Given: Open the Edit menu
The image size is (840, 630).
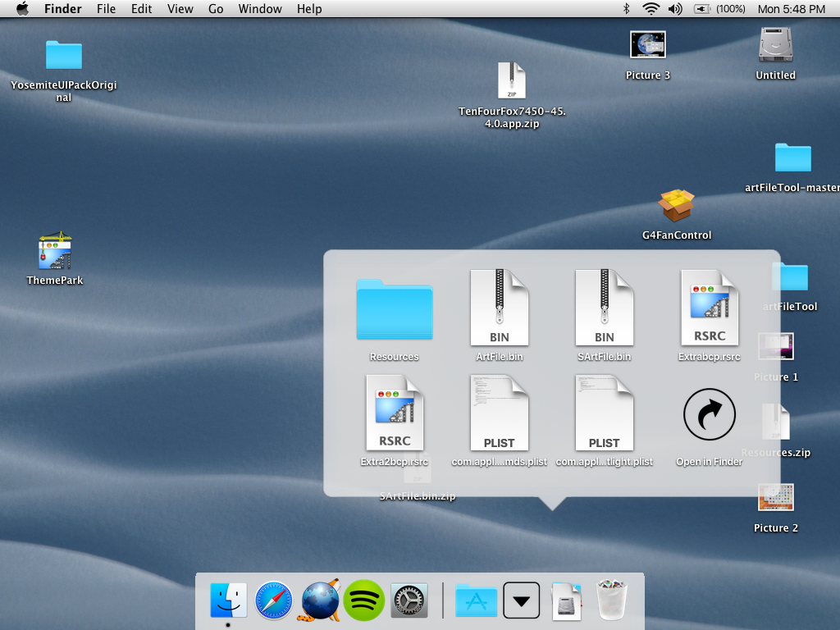Looking at the screenshot, I should [141, 9].
